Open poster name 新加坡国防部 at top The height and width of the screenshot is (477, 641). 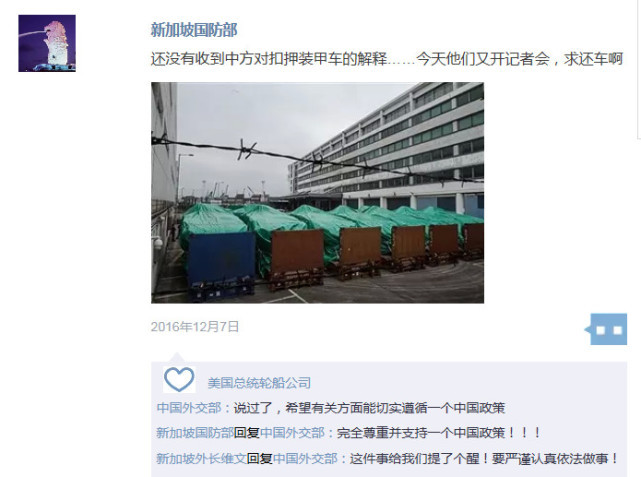194,30
